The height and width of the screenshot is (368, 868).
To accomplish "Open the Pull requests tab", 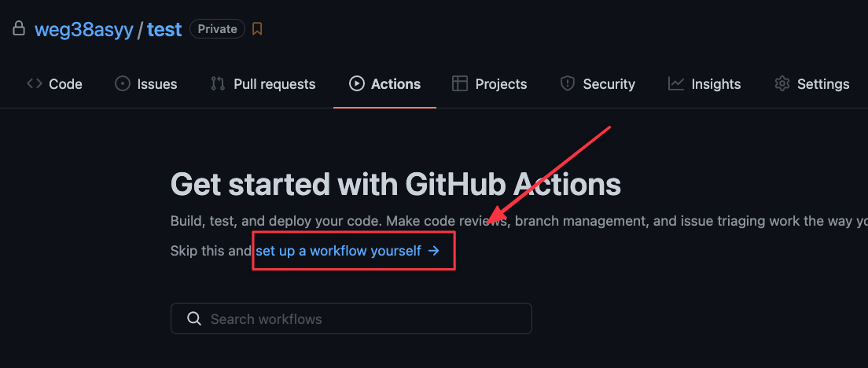I will click(x=263, y=84).
